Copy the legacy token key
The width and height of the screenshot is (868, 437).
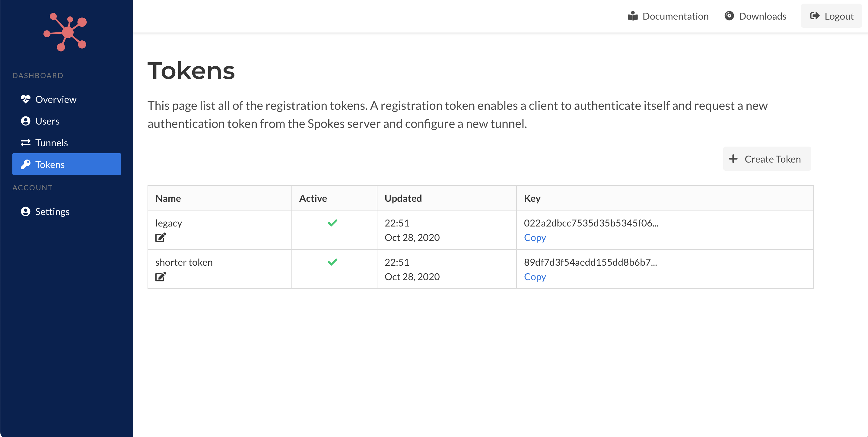point(535,238)
